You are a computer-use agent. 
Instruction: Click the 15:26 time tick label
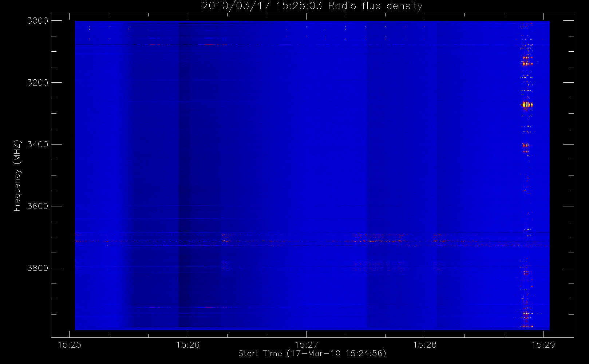tap(188, 345)
